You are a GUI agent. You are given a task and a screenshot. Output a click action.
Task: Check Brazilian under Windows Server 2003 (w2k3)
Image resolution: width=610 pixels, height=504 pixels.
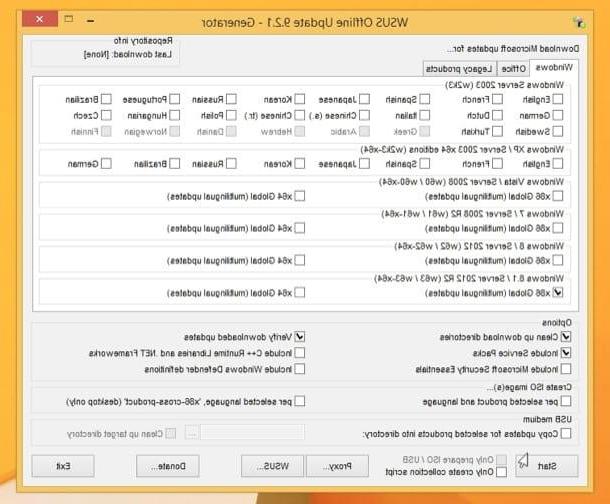coord(106,99)
